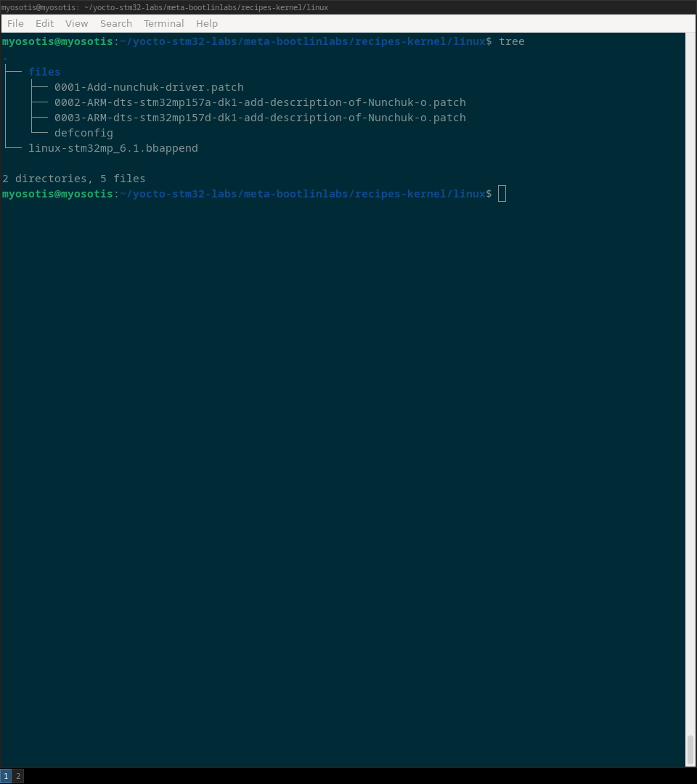Image resolution: width=697 pixels, height=784 pixels.
Task: Click the 0002 stm32mp157a-dk1 patch filename
Action: (x=260, y=102)
